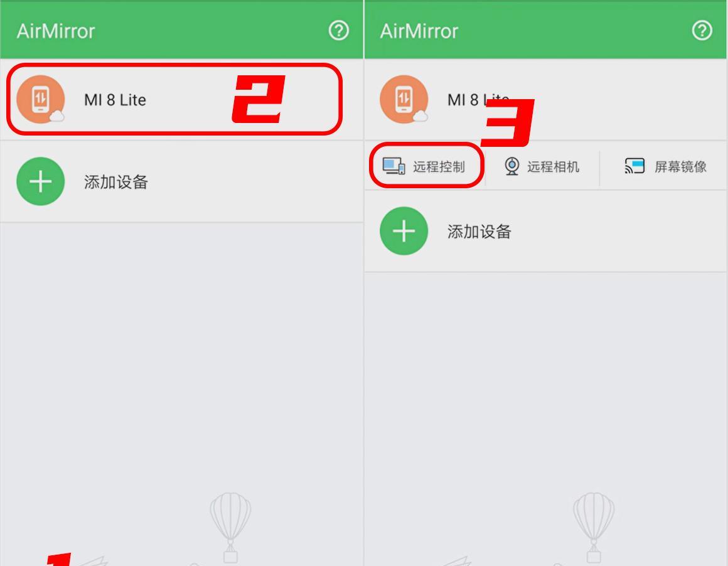Tap green plus icon in right panel
Viewport: 728px width, 566px height.
(404, 231)
